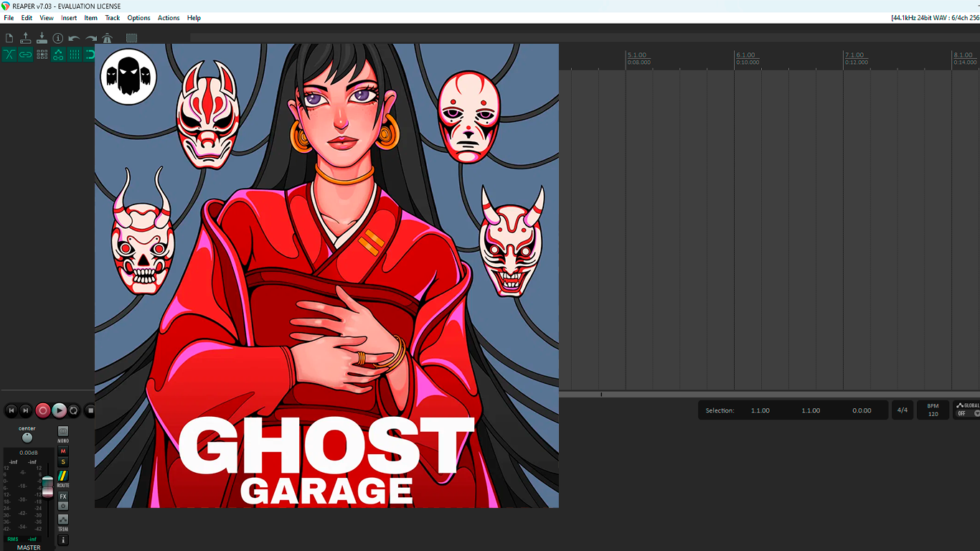The width and height of the screenshot is (980, 551).
Task: Go to project start in transport
Action: (11, 410)
